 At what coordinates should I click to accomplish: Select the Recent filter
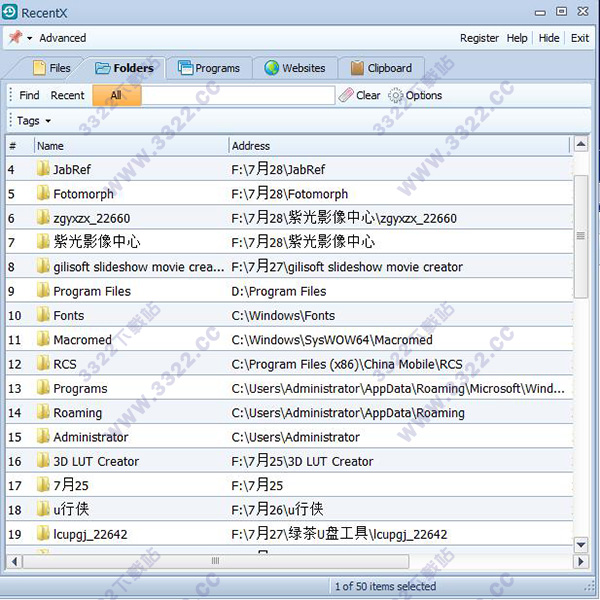tap(67, 95)
